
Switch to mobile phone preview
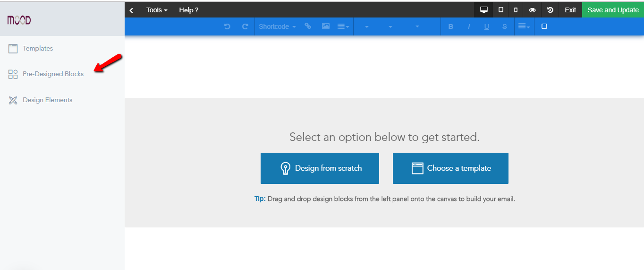pyautogui.click(x=516, y=10)
